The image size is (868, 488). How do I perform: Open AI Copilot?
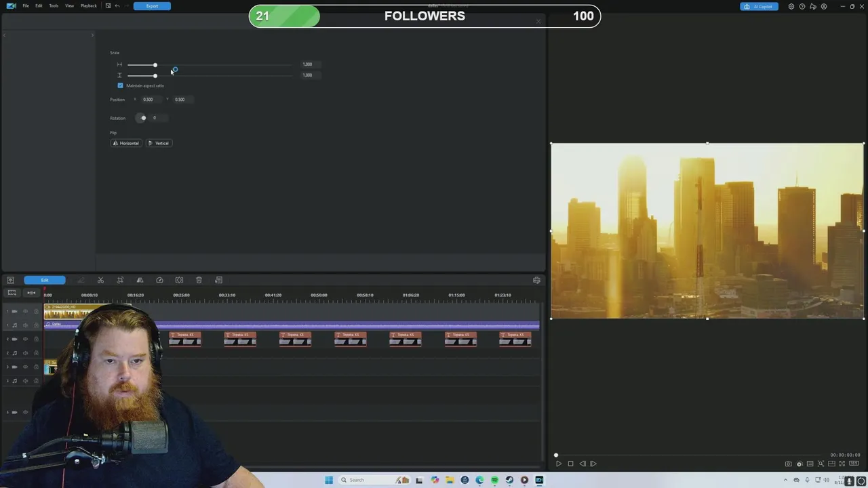759,7
